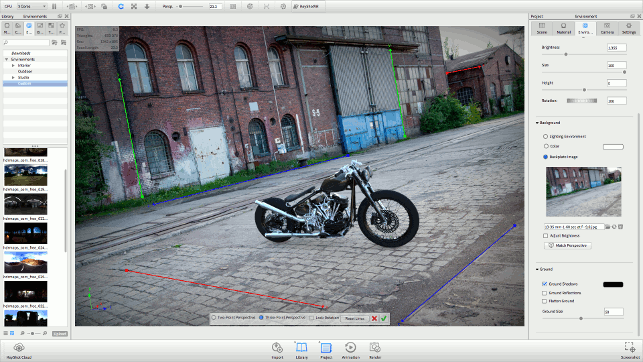Click the blue refresh render icon
The width and height of the screenshot is (643, 362).
coord(121,7)
